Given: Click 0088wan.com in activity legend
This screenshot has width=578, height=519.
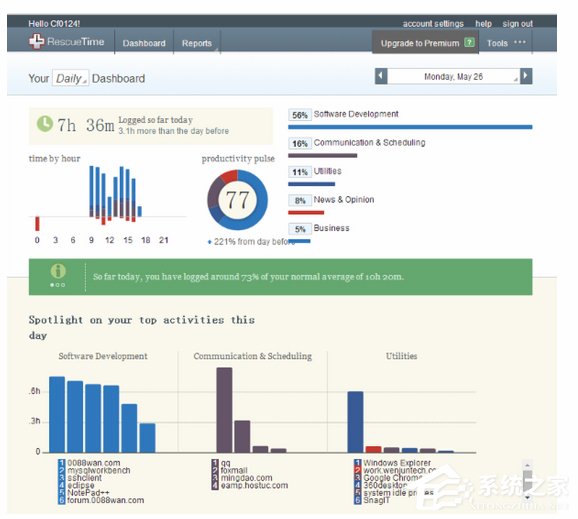Looking at the screenshot, I should click(94, 463).
